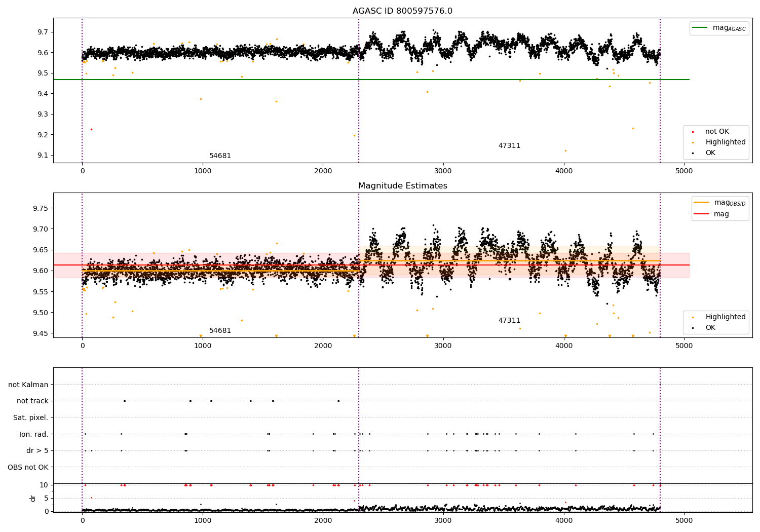Click the red 'not OK' legend marker
The width and height of the screenshot is (760, 532).
(693, 132)
